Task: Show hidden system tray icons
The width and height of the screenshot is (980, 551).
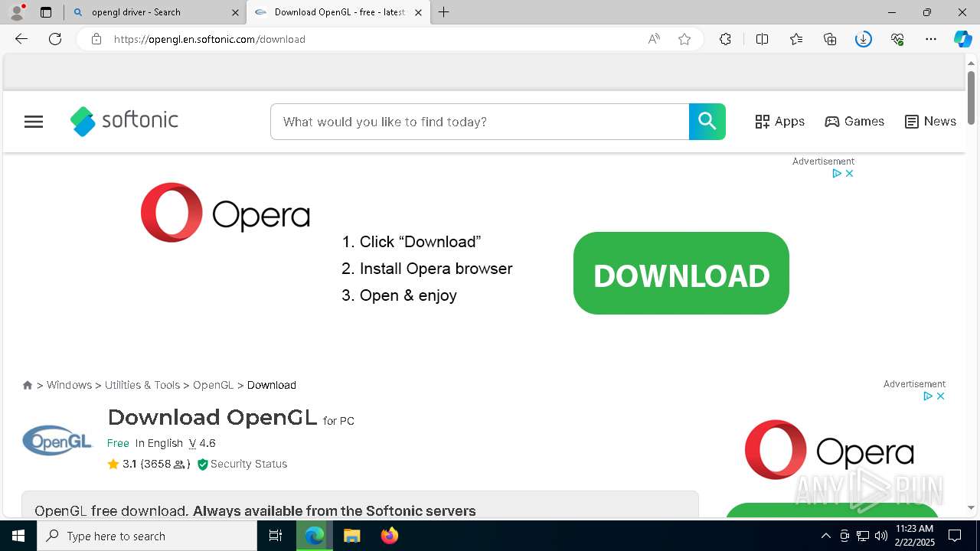Action: coord(825,536)
